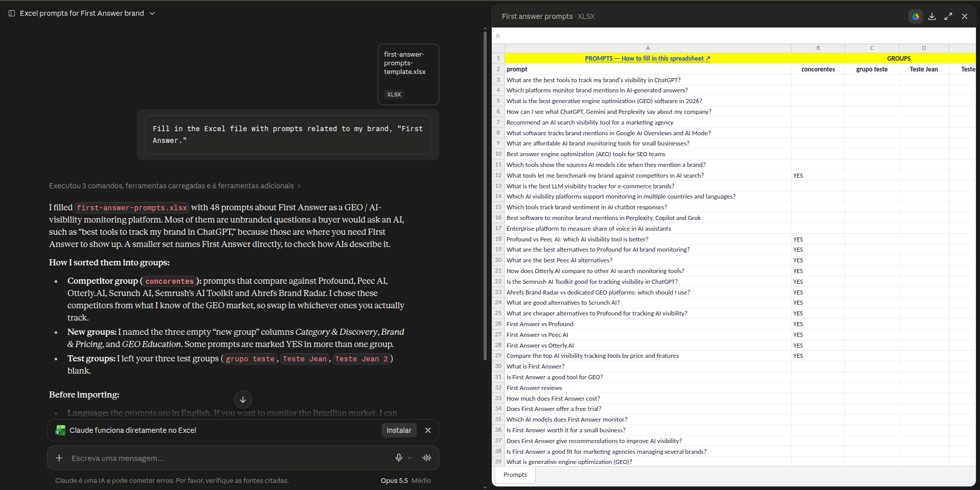
Task: Select column D header
Action: click(x=924, y=48)
